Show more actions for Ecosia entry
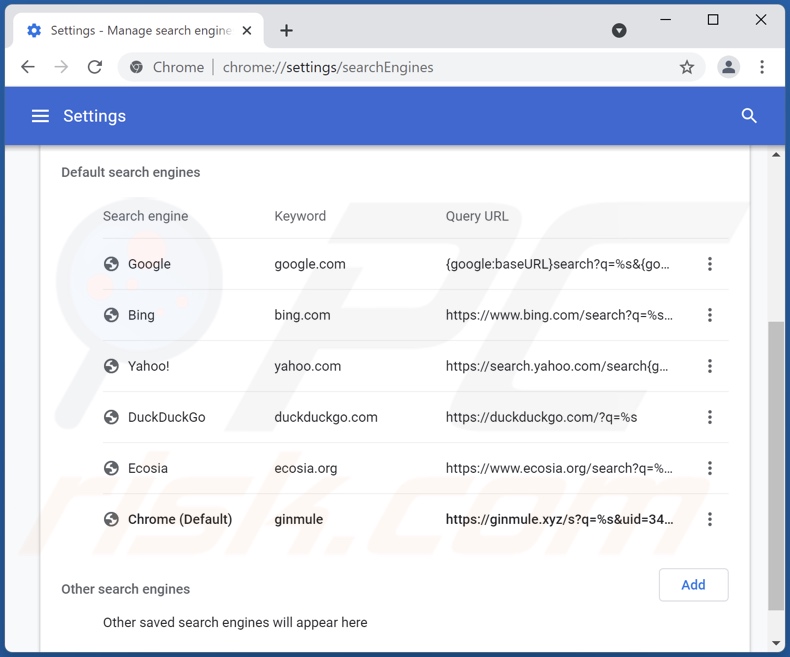The image size is (790, 657). point(710,468)
